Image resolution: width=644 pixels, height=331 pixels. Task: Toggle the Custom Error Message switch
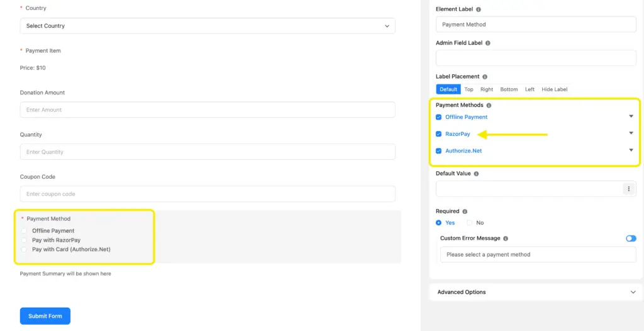pyautogui.click(x=631, y=238)
